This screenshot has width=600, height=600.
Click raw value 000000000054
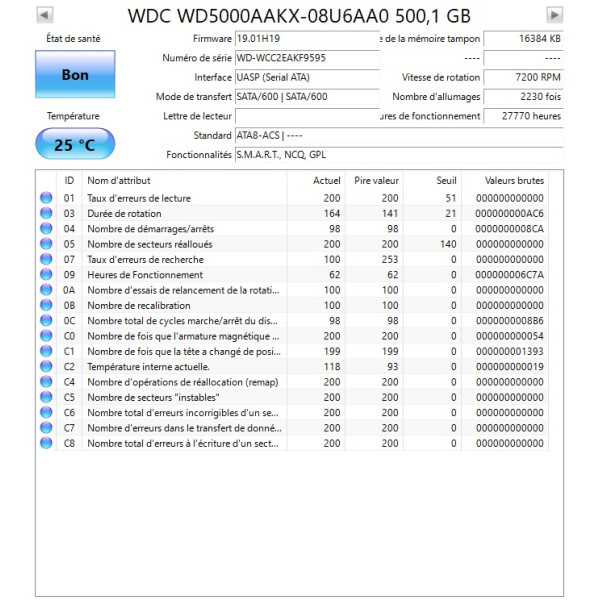coord(509,336)
